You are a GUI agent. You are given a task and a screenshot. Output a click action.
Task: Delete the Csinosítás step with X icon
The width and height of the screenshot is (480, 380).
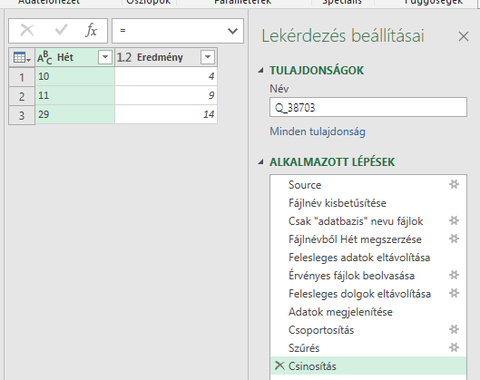click(279, 366)
